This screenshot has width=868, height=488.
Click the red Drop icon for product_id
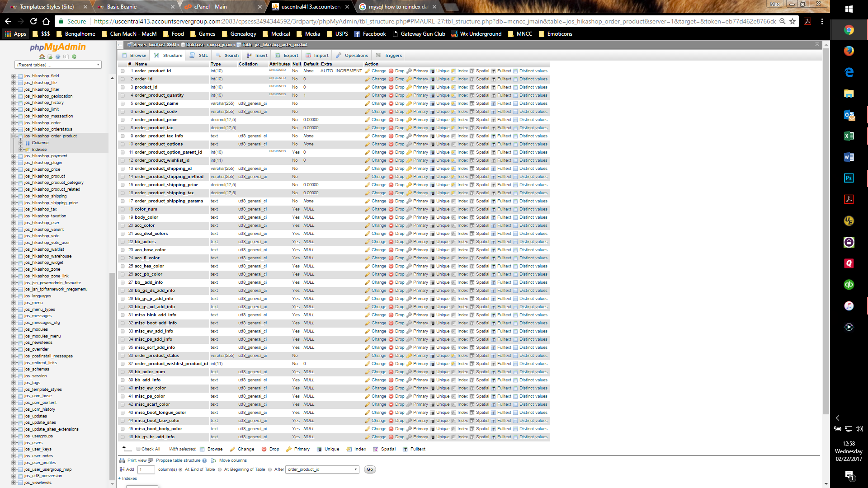tap(391, 87)
